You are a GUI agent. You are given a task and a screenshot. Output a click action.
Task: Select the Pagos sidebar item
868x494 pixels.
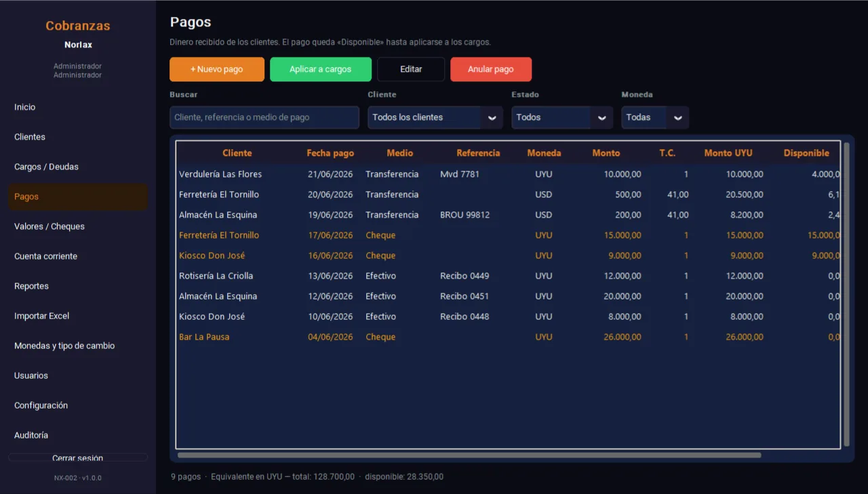click(78, 197)
